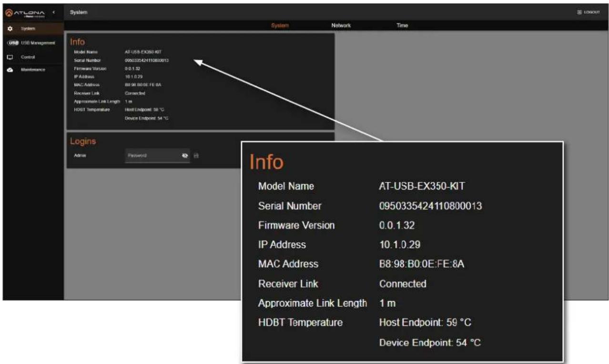The image size is (609, 364).
Task: Toggle password visibility eye icon
Action: pos(185,156)
